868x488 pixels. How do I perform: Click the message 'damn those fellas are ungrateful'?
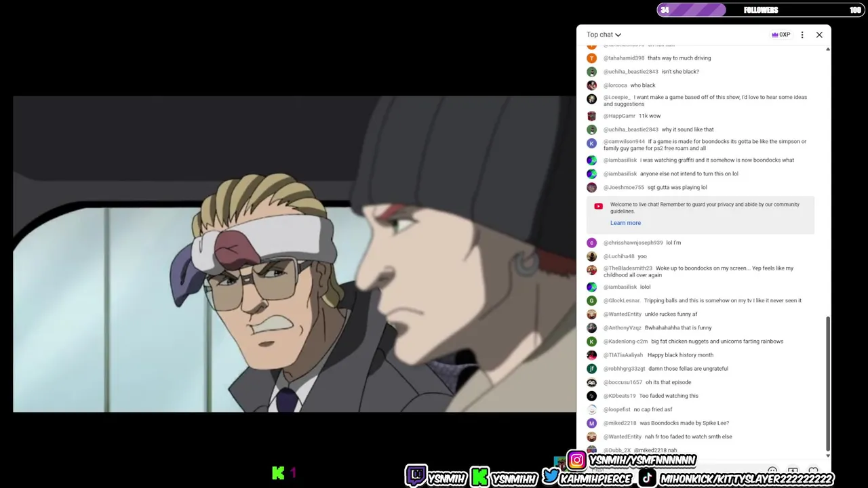[x=688, y=369]
